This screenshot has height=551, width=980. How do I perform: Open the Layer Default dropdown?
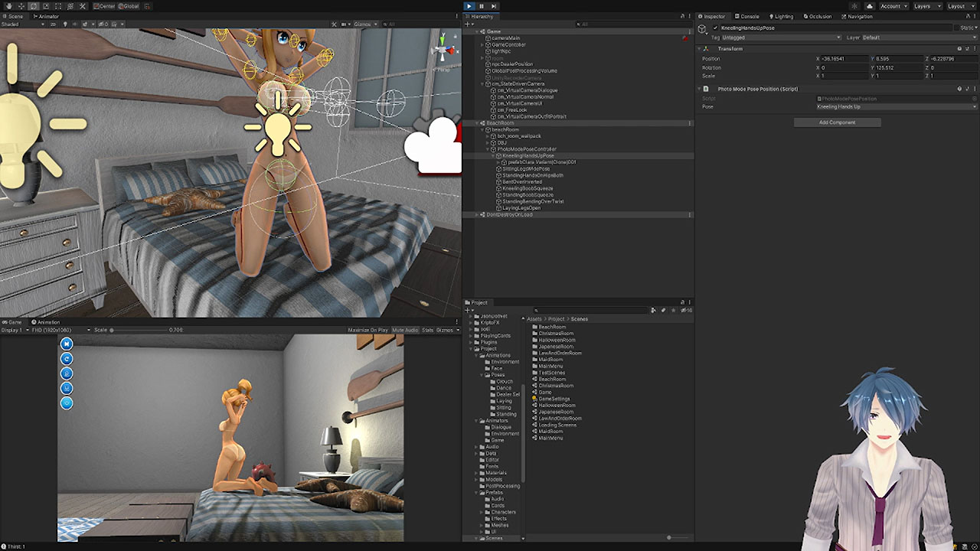tap(919, 37)
